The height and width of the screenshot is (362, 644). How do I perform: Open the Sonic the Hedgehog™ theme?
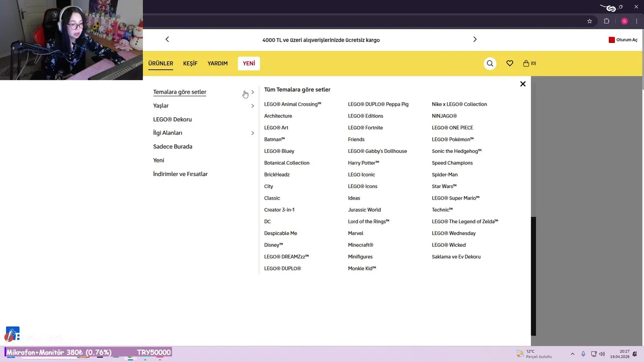[x=457, y=151]
